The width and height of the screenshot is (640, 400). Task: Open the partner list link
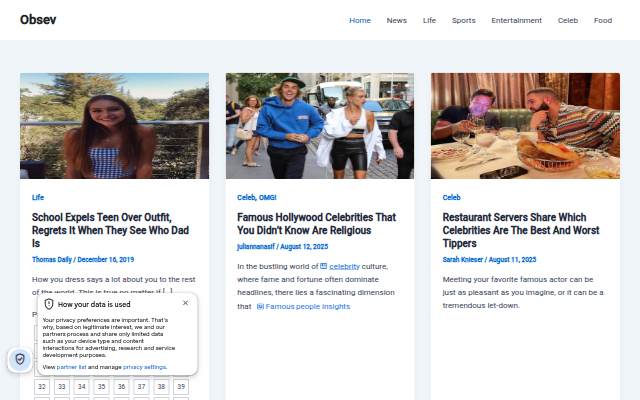71,367
